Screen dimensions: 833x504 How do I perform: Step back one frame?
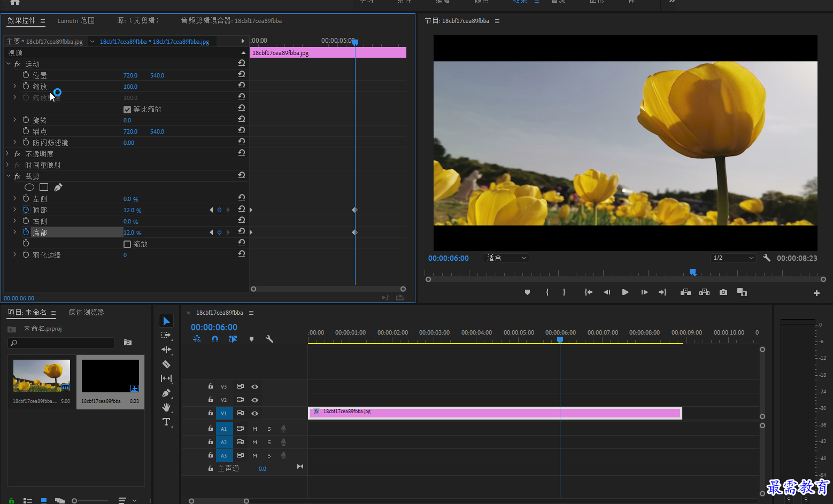pyautogui.click(x=607, y=292)
